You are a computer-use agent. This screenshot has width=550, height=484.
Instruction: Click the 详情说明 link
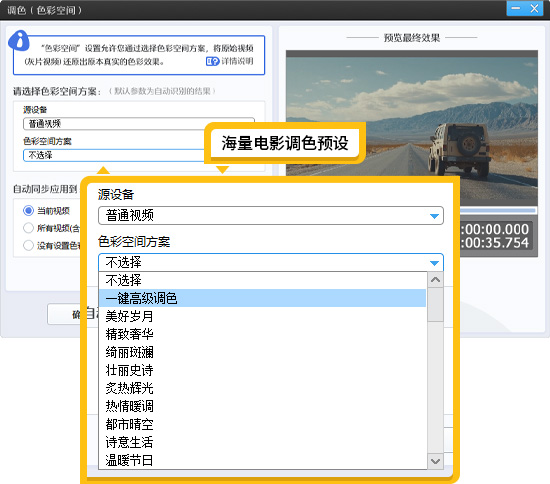point(237,61)
